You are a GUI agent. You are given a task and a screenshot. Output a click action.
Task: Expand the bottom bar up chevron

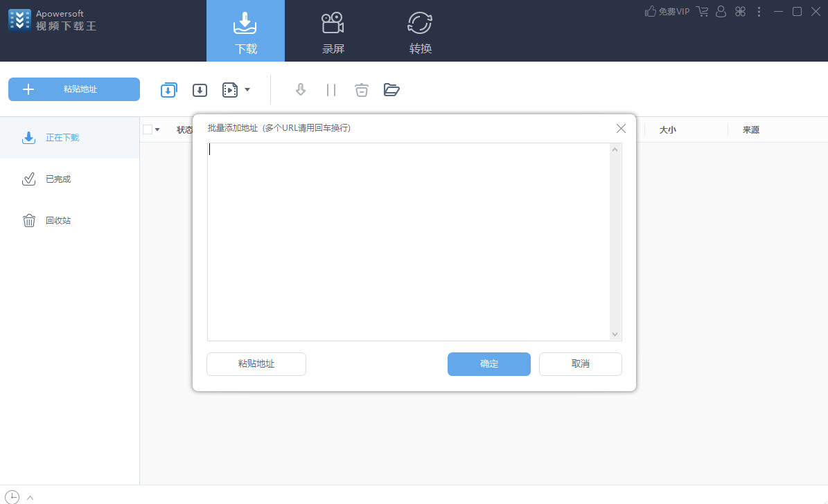click(30, 498)
